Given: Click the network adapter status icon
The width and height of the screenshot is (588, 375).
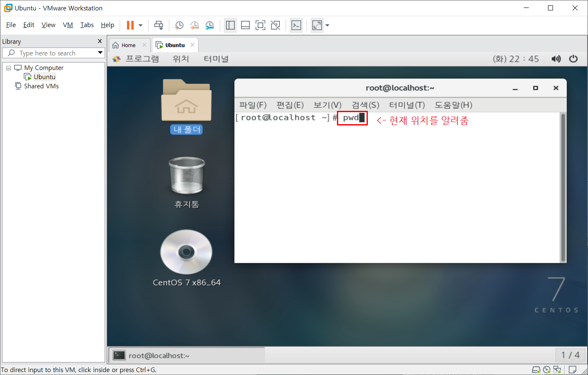Looking at the screenshot, I should coord(557,370).
